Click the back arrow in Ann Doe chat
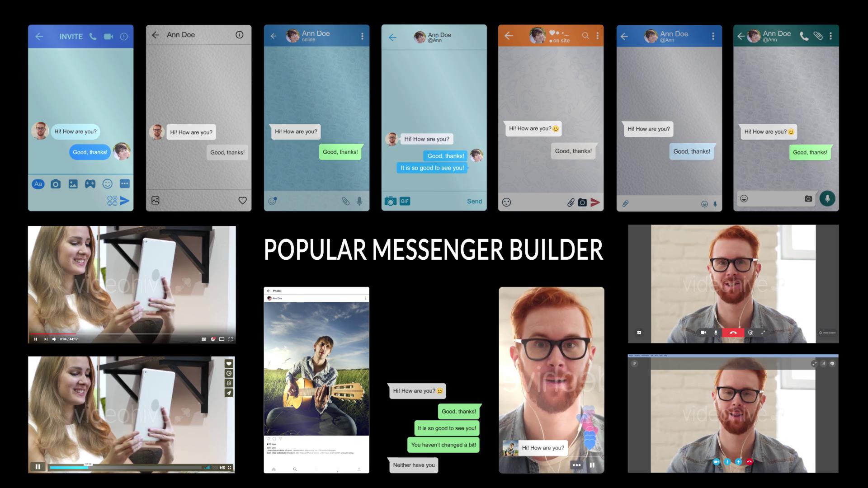The width and height of the screenshot is (868, 488). (x=156, y=34)
